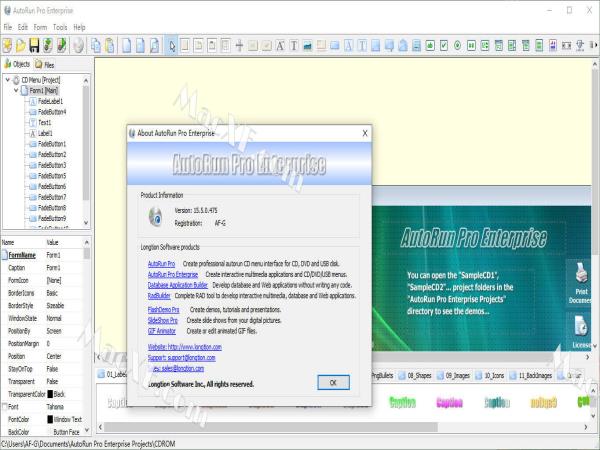The image size is (600, 450).
Task: Open the SlideShow Pro link
Action: [x=163, y=320]
